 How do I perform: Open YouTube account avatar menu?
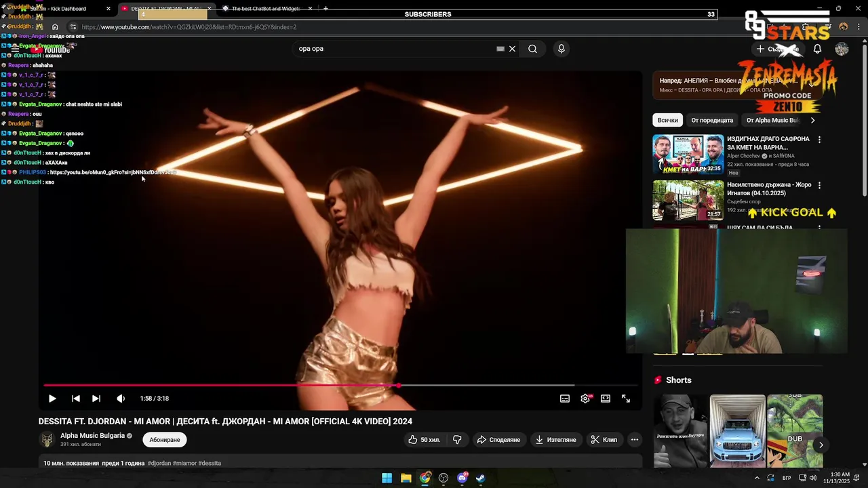842,49
